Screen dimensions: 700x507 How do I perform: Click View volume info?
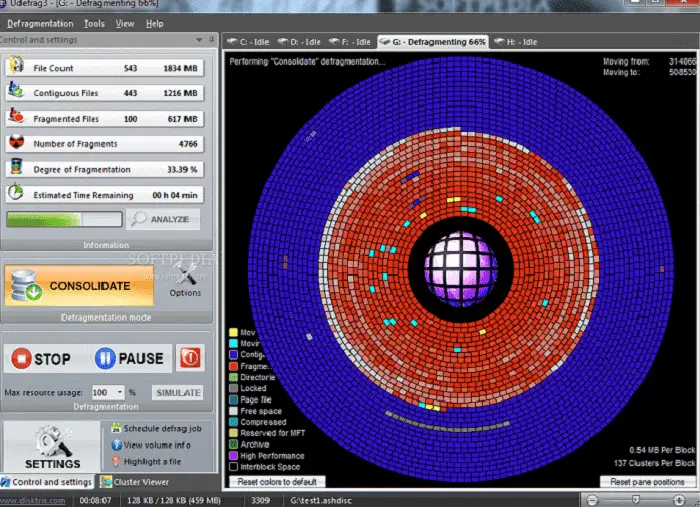point(151,445)
